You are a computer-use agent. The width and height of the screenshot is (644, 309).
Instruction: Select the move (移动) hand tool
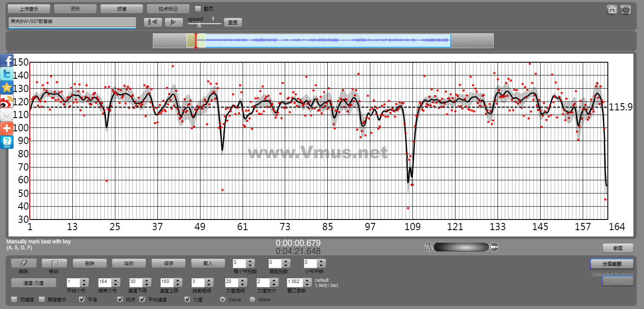53,263
